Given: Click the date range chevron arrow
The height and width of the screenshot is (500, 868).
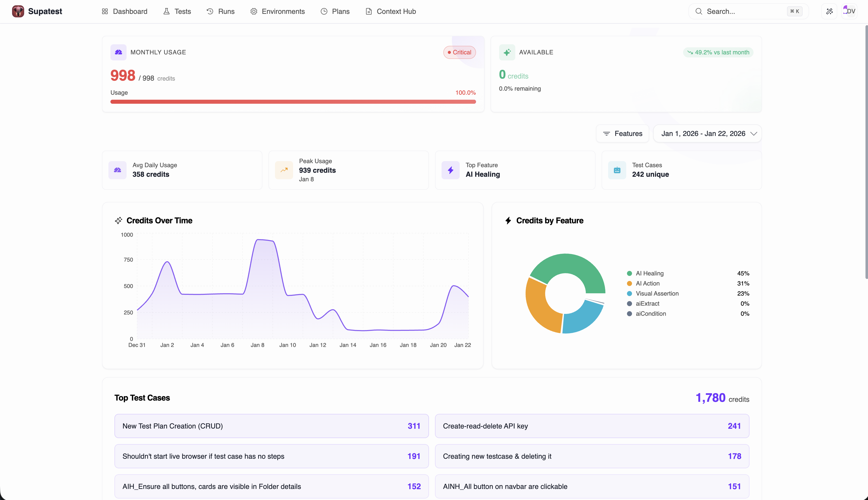Looking at the screenshot, I should coord(754,134).
